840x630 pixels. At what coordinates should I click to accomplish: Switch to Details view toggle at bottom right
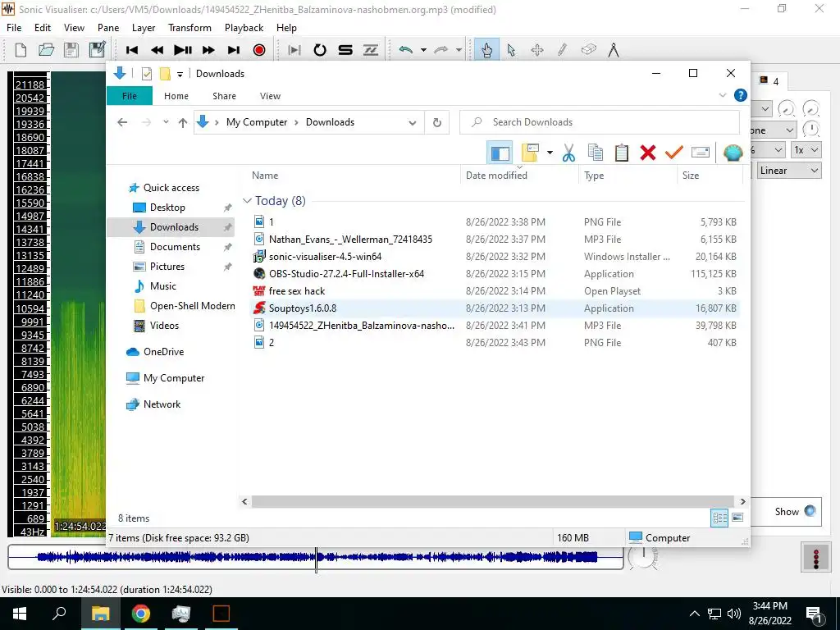coord(719,518)
